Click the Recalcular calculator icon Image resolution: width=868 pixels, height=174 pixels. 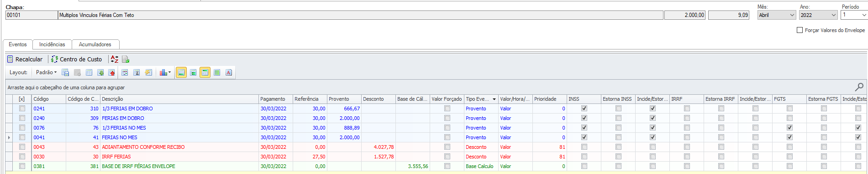pos(10,59)
